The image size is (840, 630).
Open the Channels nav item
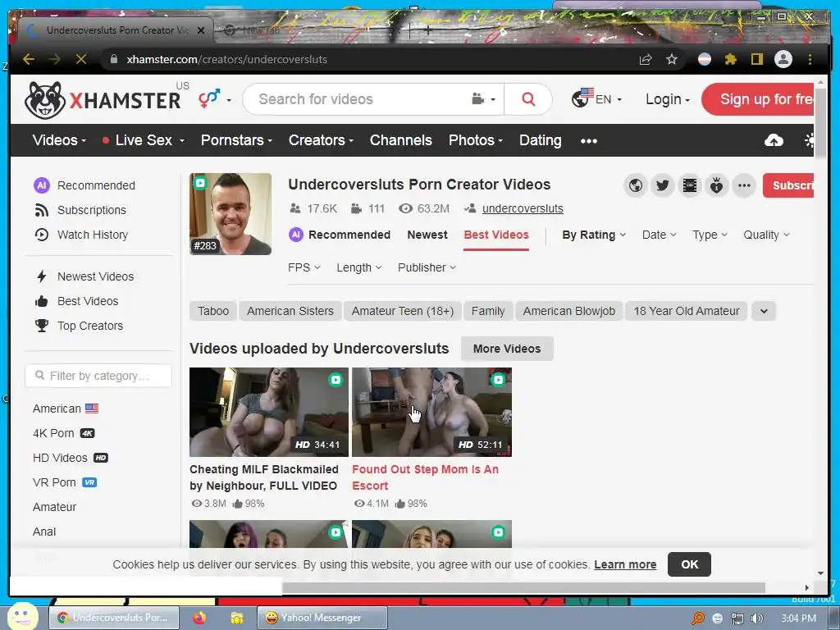[400, 140]
